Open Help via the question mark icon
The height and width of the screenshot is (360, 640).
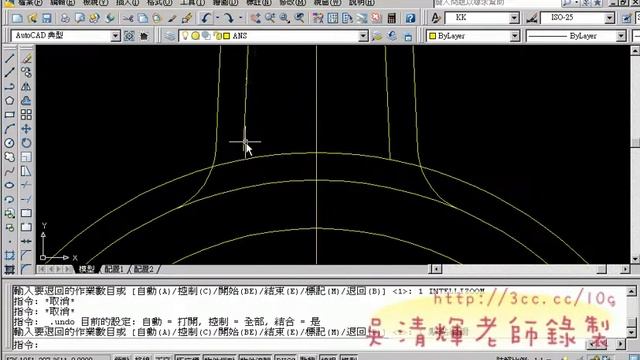tap(410, 18)
